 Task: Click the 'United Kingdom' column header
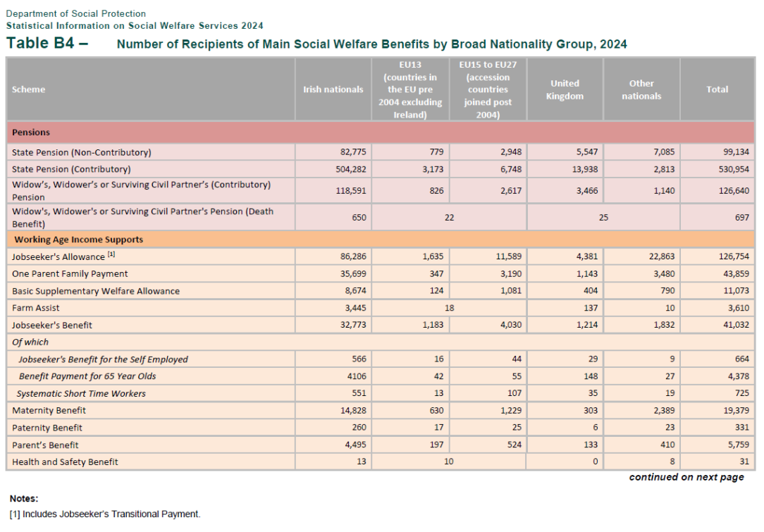pyautogui.click(x=565, y=89)
